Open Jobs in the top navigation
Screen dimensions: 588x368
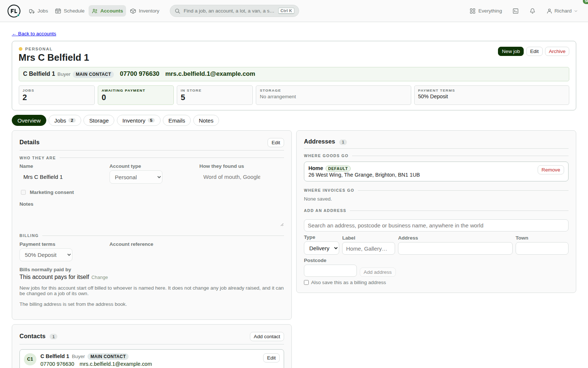coord(39,11)
